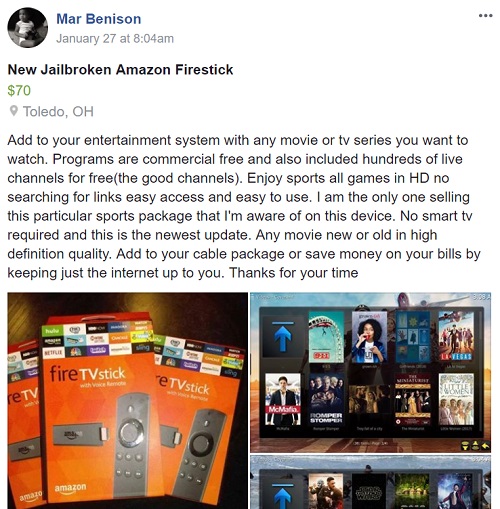Click the $70 price label
500x509 pixels.
(19, 90)
